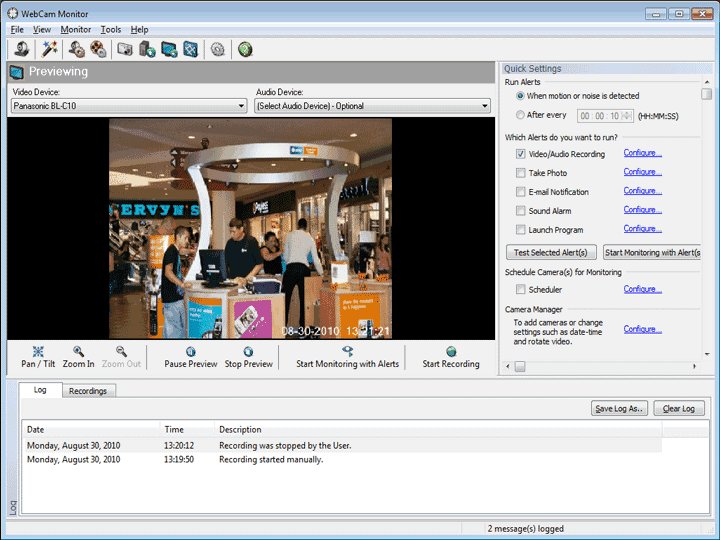Viewport: 720px width, 540px height.
Task: Enable the Scheduler checkbox
Action: 521,290
